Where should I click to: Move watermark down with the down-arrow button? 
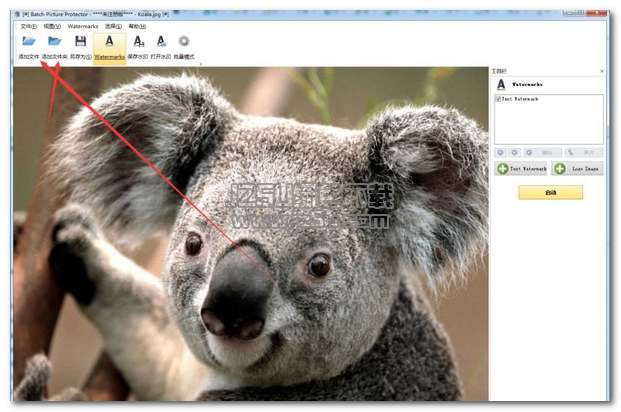tap(514, 153)
